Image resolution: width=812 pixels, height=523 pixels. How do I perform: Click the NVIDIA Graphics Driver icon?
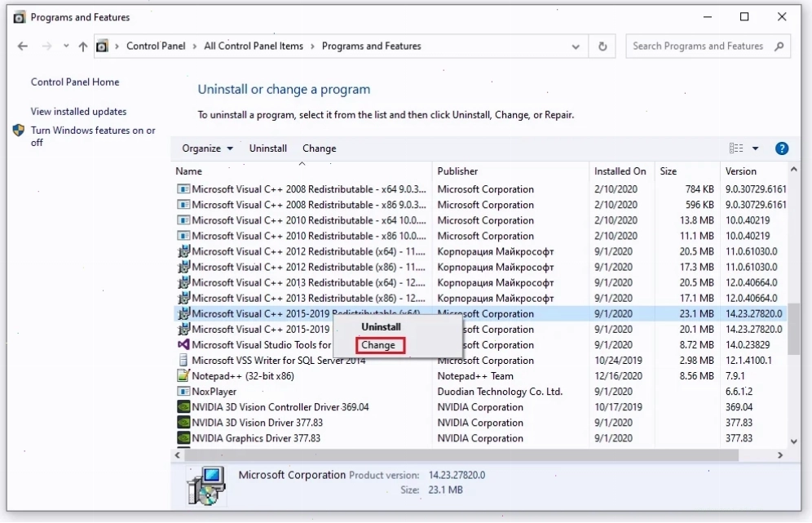click(183, 438)
